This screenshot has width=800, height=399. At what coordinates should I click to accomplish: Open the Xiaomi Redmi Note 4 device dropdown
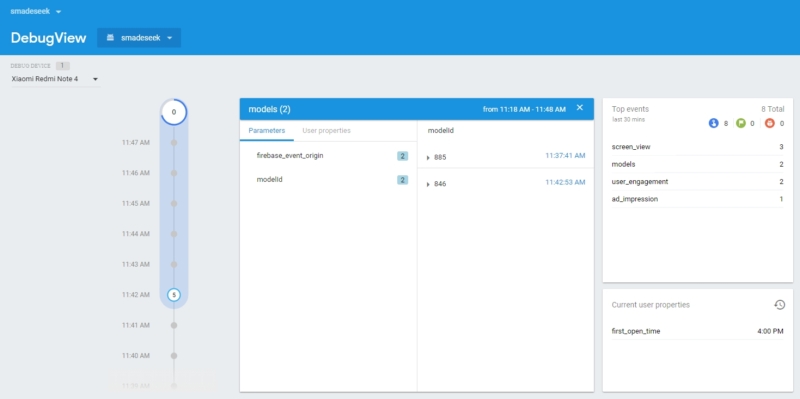(55, 79)
